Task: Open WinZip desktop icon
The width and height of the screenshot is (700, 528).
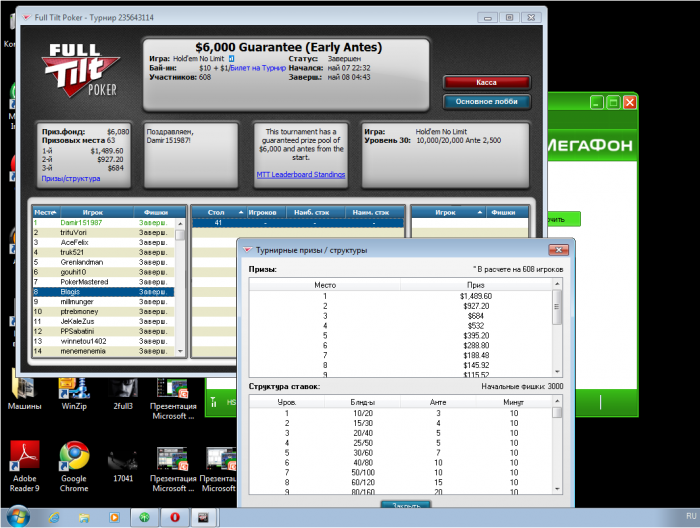Action: [x=74, y=394]
